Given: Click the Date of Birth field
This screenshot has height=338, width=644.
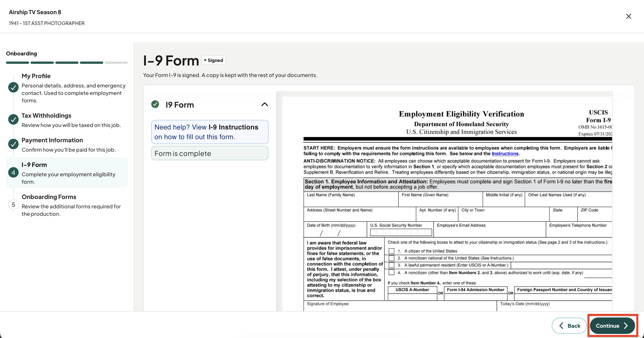Looking at the screenshot, I should click(x=335, y=229).
